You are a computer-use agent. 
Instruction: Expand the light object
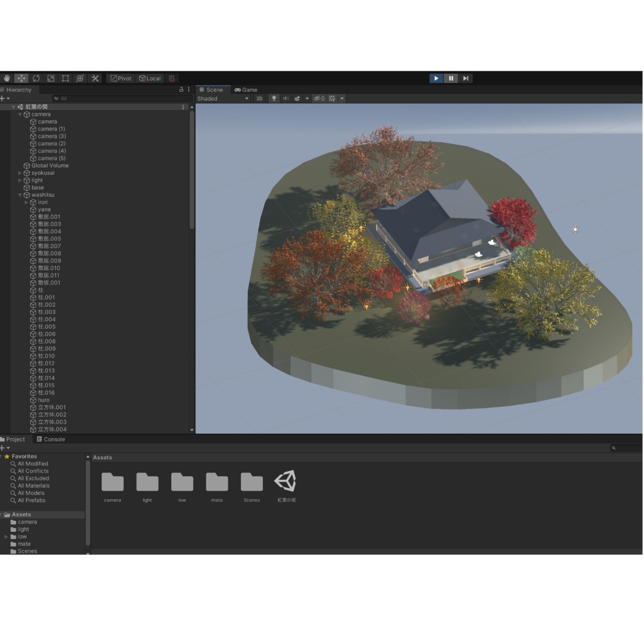coord(19,180)
